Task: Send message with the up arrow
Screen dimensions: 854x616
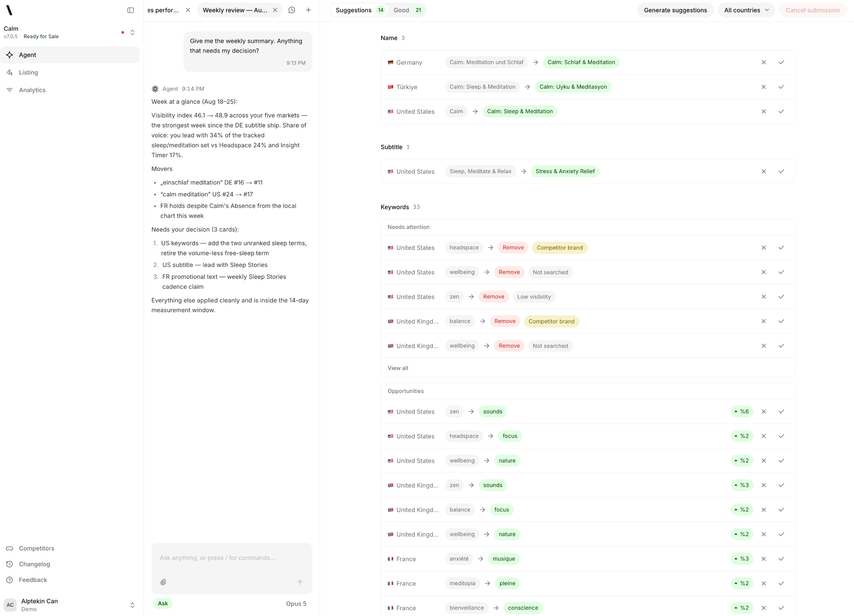Action: (300, 582)
